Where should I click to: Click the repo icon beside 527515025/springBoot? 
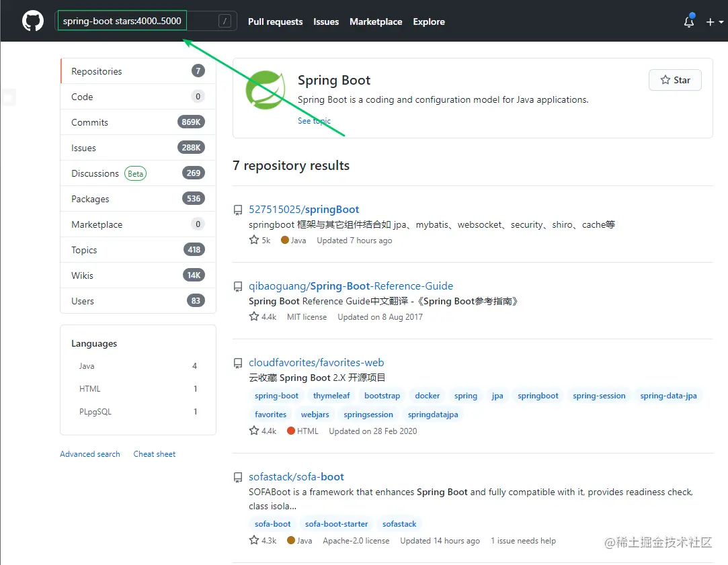coord(238,210)
